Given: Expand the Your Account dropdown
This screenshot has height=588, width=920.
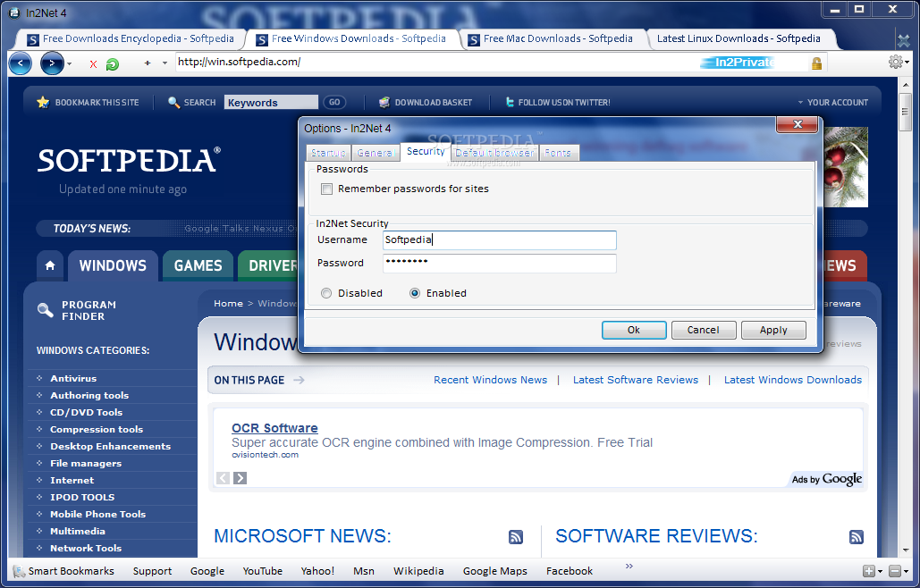Looking at the screenshot, I should [832, 102].
